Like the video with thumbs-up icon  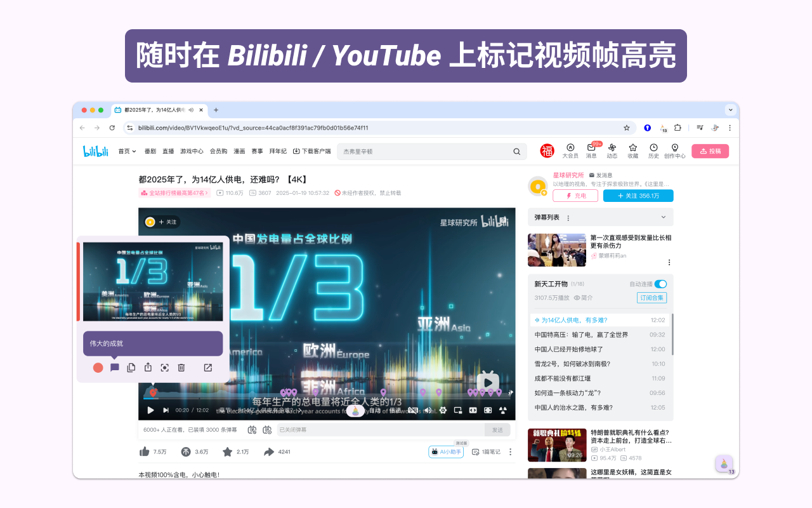(x=144, y=451)
